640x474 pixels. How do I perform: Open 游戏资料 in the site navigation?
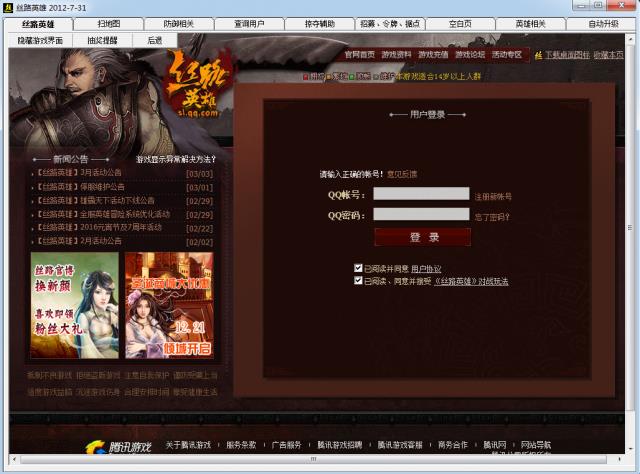coord(396,55)
